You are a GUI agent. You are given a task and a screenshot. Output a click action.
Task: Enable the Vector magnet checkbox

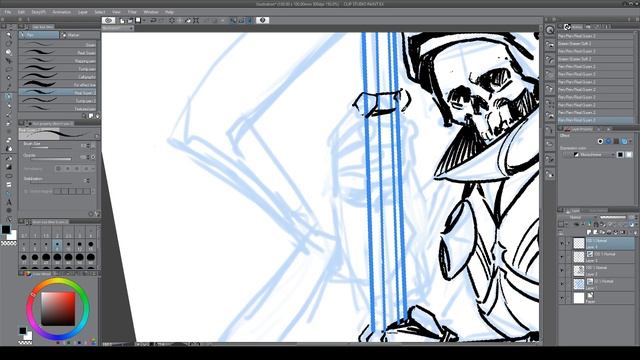(27, 191)
